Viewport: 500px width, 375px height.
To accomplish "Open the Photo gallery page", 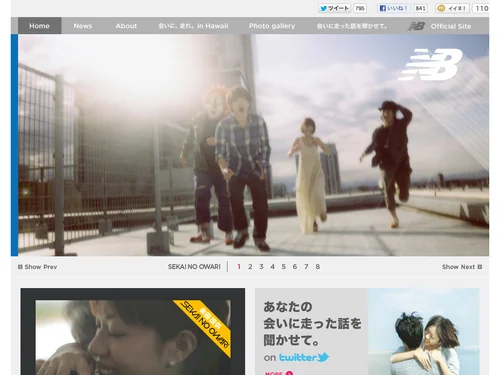I will [272, 26].
